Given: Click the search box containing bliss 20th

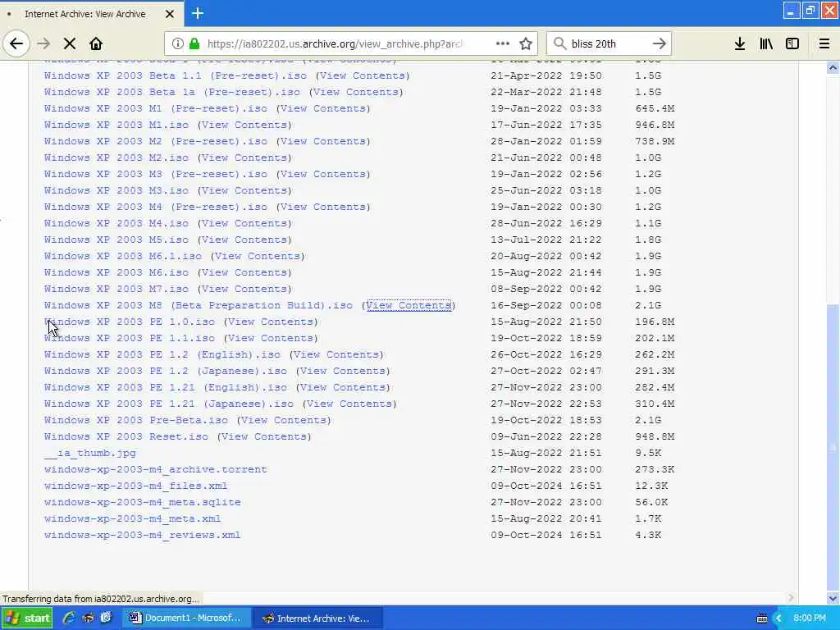Looking at the screenshot, I should pos(608,43).
